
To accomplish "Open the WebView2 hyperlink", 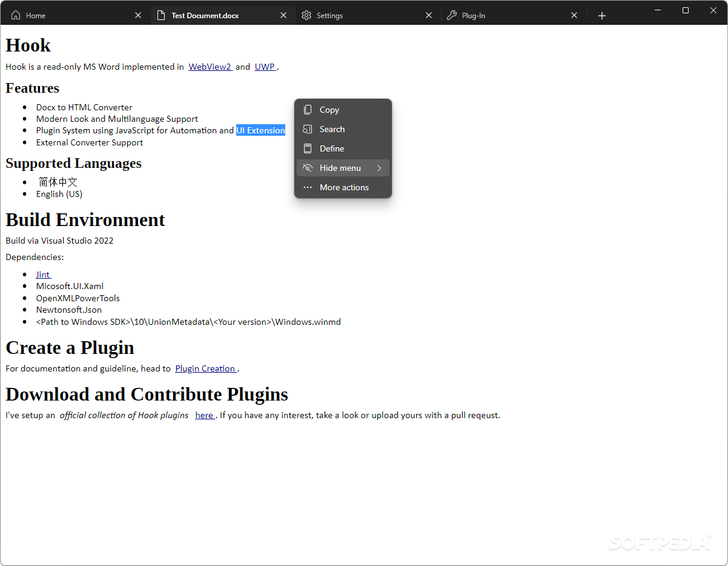I will [x=210, y=67].
